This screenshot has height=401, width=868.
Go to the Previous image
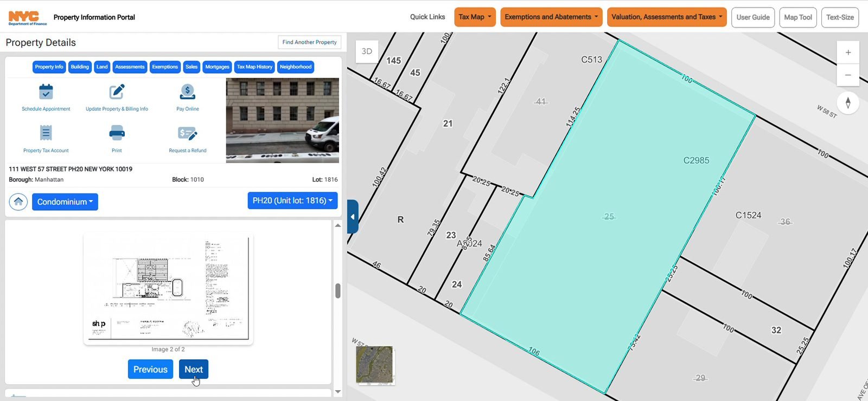click(x=150, y=369)
